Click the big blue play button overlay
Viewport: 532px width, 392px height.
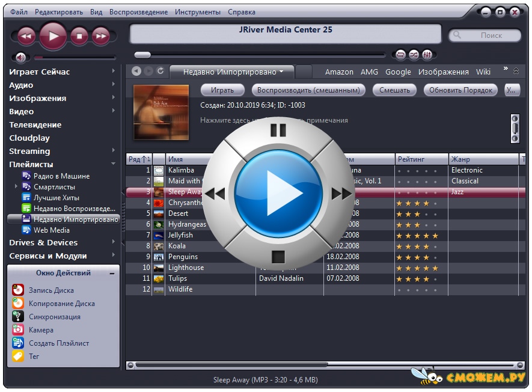point(278,194)
